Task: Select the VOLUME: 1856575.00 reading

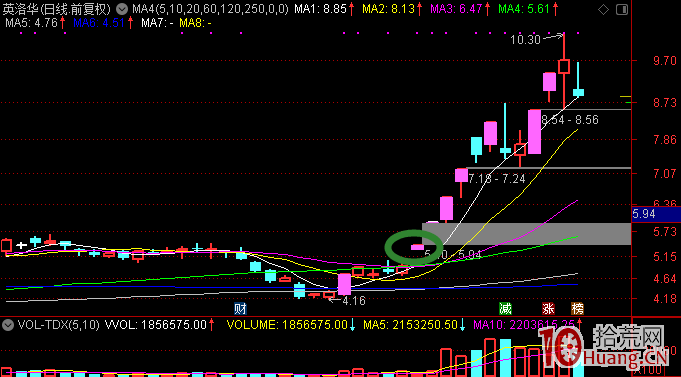Action: coord(287,325)
